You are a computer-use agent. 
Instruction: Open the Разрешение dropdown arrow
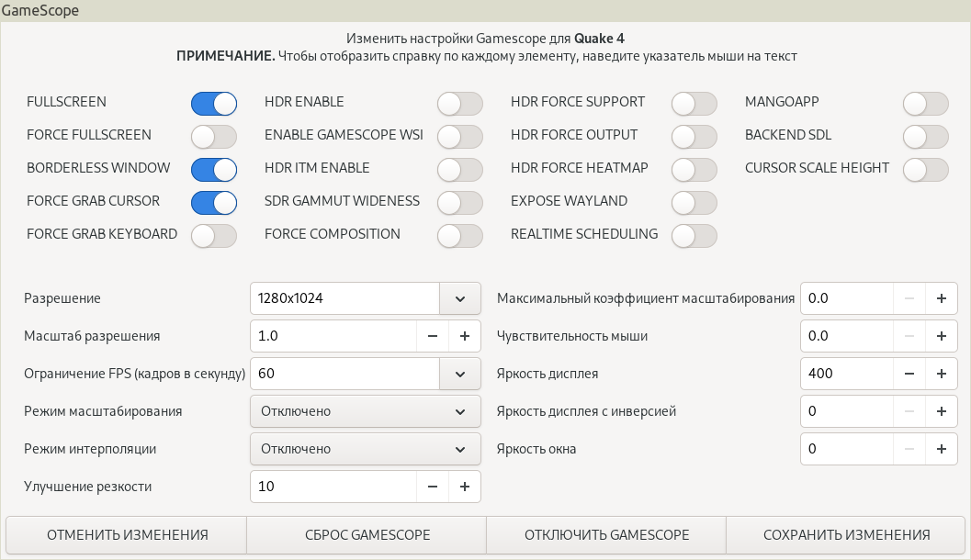460,298
